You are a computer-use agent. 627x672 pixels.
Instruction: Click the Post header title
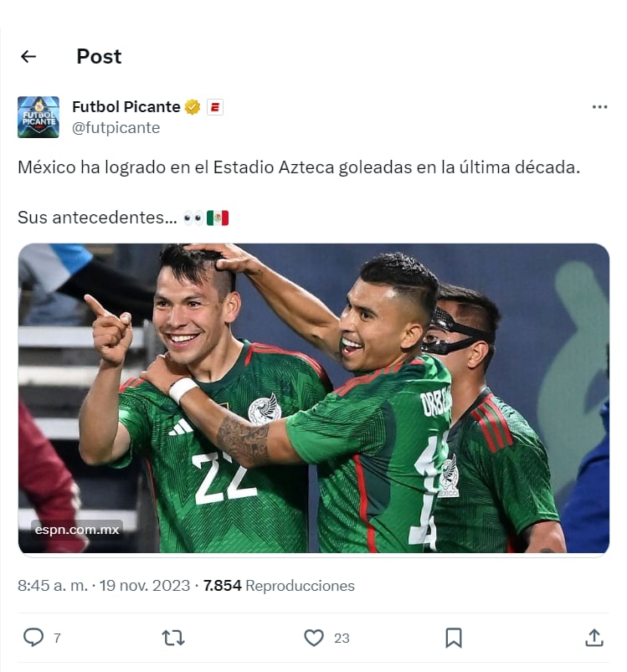[x=99, y=57]
